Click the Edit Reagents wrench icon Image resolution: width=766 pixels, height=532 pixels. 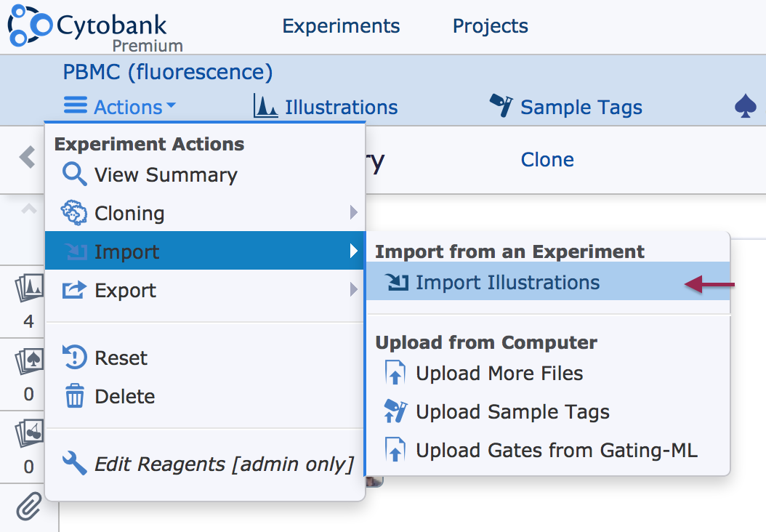coord(74,463)
